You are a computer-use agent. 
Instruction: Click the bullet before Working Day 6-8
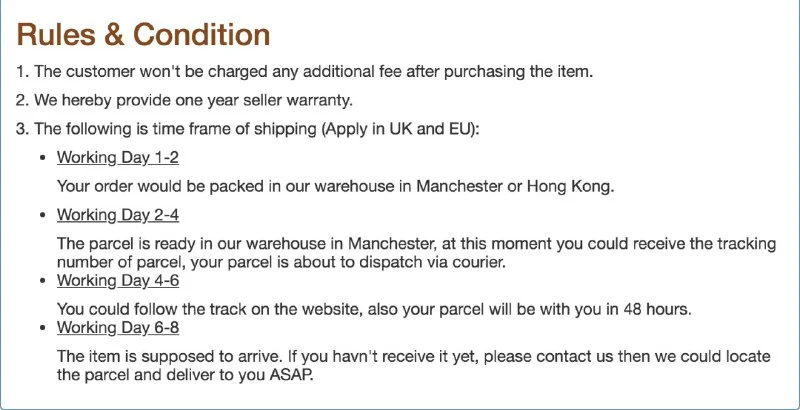42,328
